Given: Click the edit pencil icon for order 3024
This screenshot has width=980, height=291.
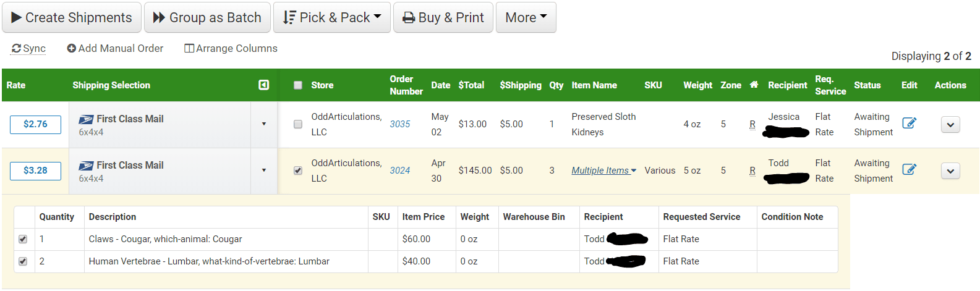Looking at the screenshot, I should [x=909, y=169].
